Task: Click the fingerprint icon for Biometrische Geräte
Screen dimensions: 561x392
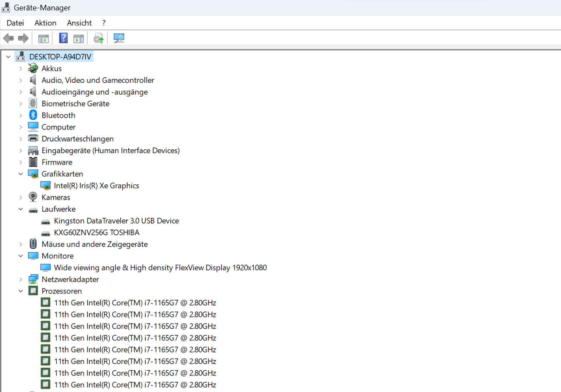Action: coord(33,103)
